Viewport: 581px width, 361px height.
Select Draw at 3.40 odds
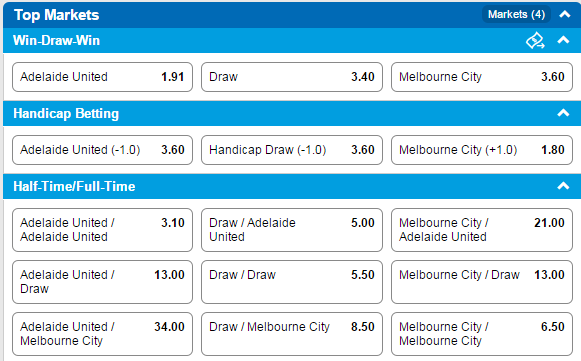(292, 77)
